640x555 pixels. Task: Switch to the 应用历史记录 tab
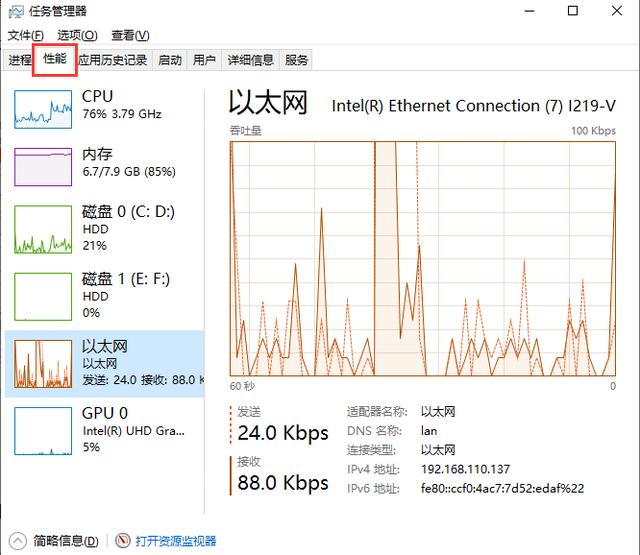point(113,60)
